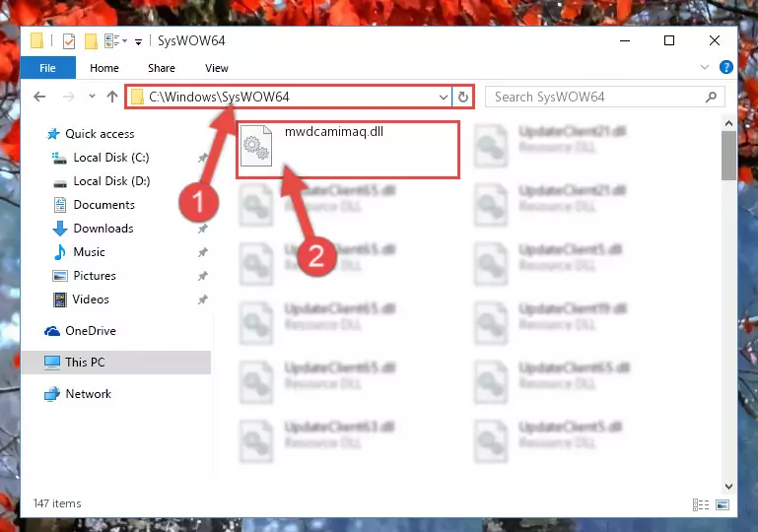This screenshot has height=532, width=758.
Task: Open the blue Help question mark icon
Action: [726, 67]
